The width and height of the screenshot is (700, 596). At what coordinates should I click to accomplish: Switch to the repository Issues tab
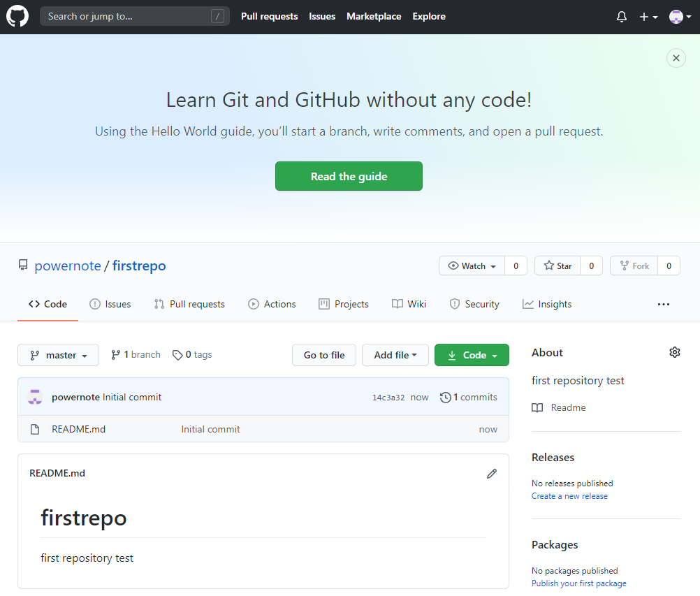[110, 304]
